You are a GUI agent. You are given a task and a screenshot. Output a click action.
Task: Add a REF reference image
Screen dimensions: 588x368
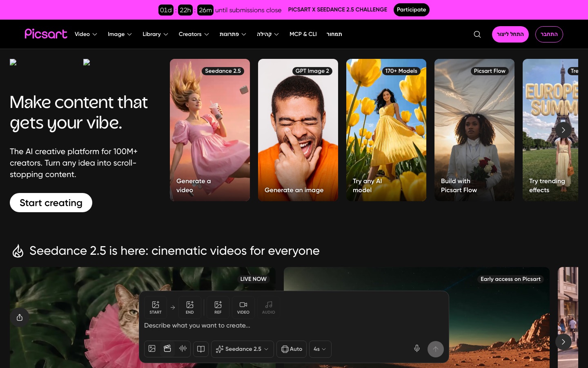218,307
